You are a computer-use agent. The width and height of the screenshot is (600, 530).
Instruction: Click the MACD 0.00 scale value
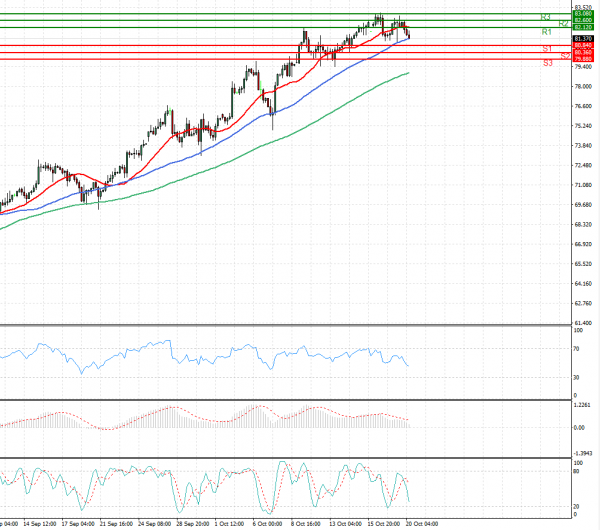click(x=579, y=427)
